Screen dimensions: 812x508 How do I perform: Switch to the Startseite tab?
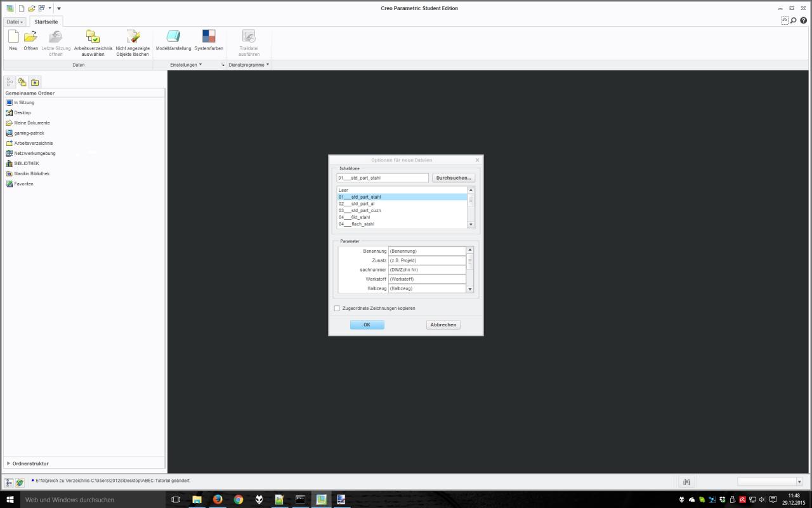pyautogui.click(x=46, y=22)
